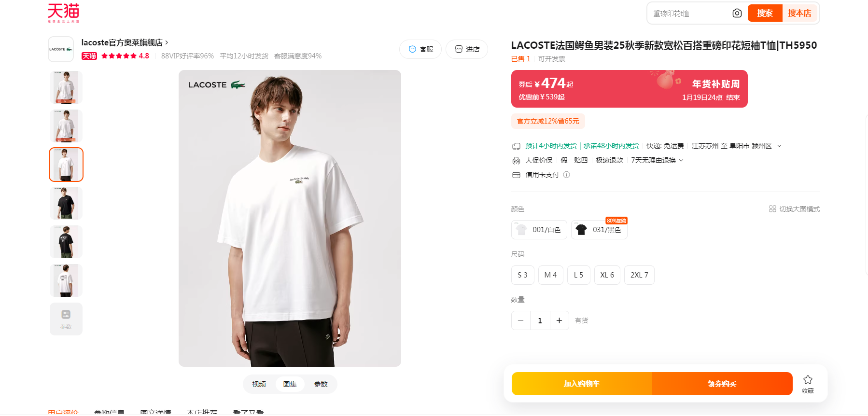
Task: Switch to the 视频 tab
Action: click(x=259, y=384)
